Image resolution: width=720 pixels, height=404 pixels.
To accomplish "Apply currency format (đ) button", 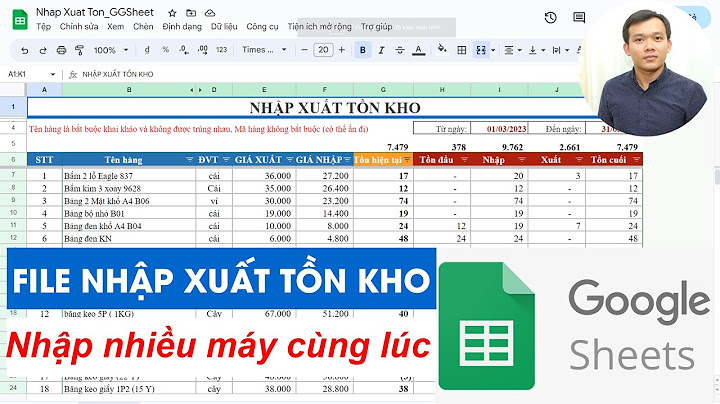I will [147, 50].
